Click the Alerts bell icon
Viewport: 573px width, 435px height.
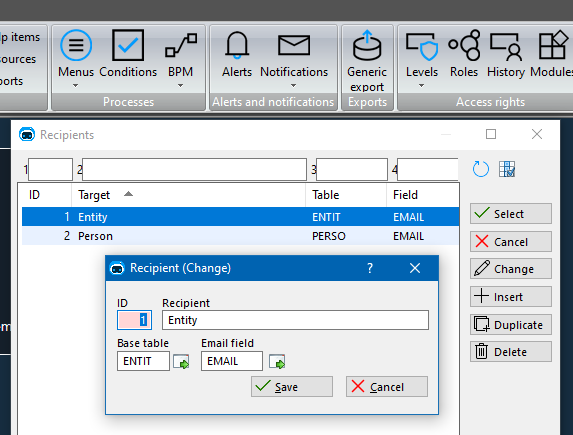237,45
